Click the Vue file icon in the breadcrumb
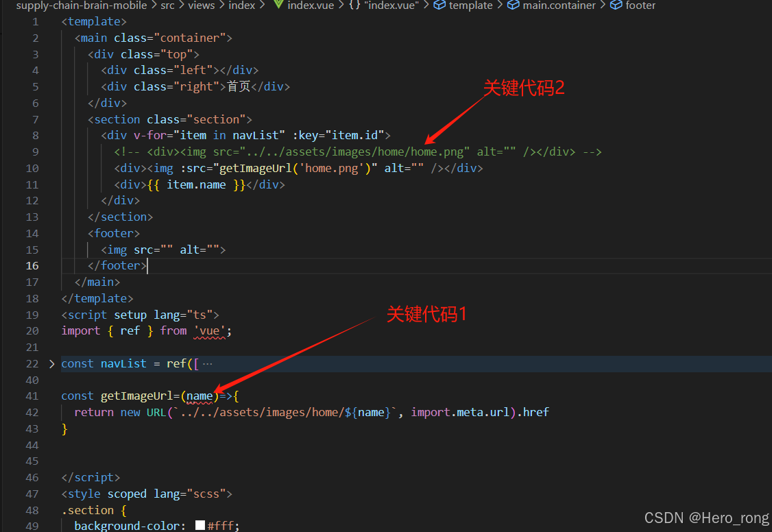 (278, 5)
